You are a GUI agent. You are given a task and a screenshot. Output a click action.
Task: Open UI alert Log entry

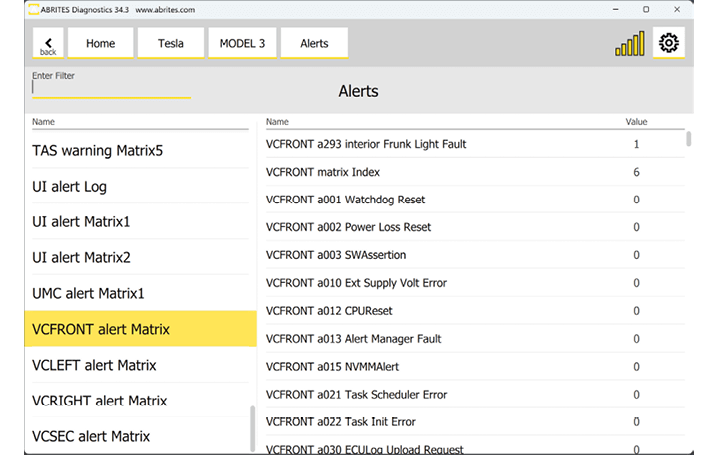(70, 187)
